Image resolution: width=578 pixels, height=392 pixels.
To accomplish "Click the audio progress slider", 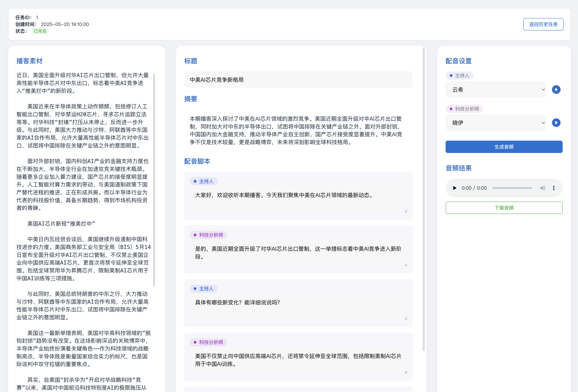I will (x=512, y=188).
